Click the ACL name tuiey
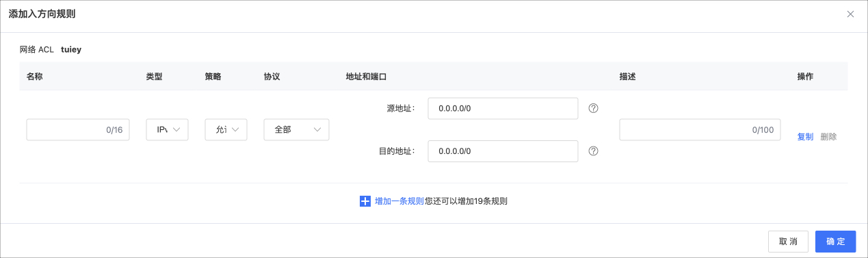868x258 pixels. 71,49
